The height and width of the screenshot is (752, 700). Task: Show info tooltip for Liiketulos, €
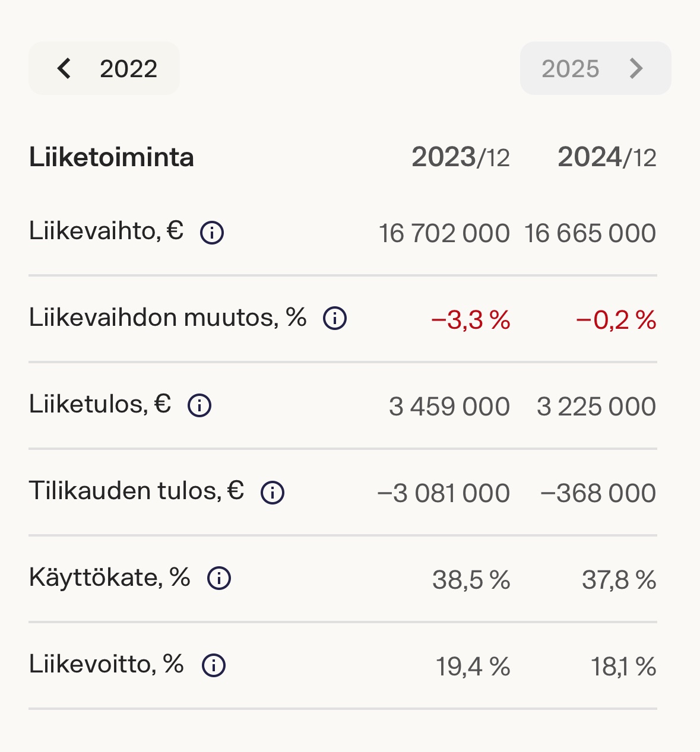[199, 405]
